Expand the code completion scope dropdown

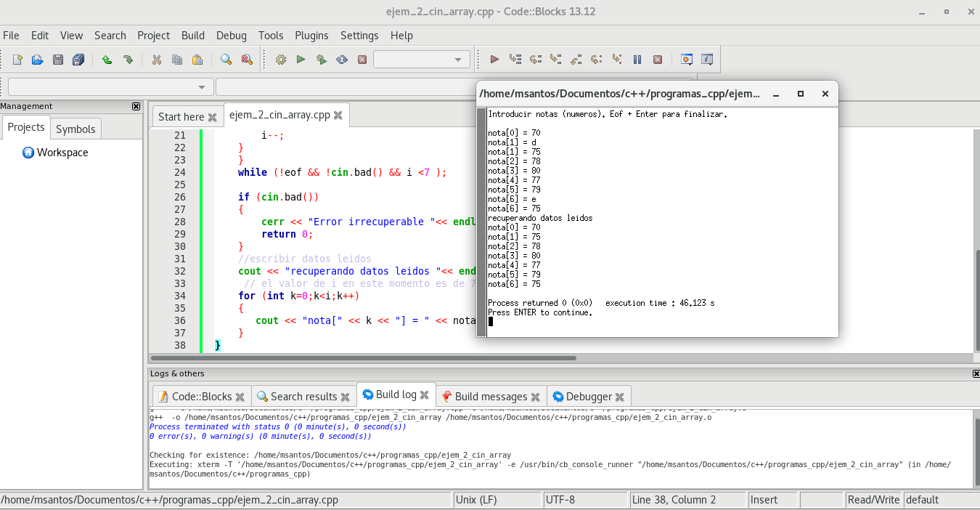pos(110,87)
